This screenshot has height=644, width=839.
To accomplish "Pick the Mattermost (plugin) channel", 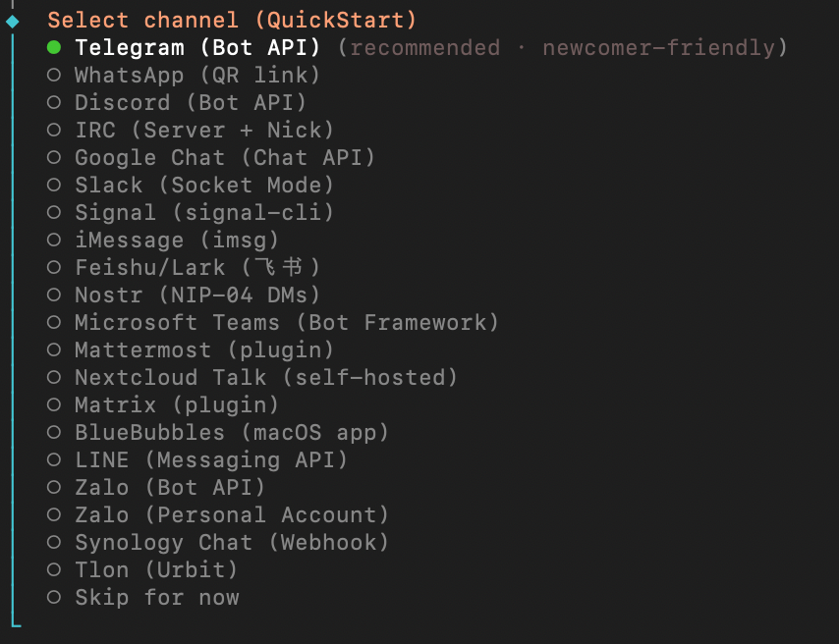I will (204, 349).
